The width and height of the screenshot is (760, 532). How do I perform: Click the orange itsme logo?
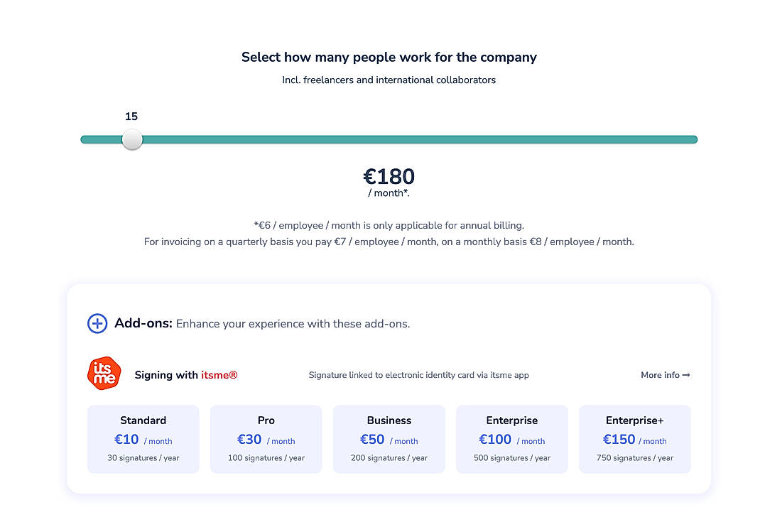coord(104,374)
